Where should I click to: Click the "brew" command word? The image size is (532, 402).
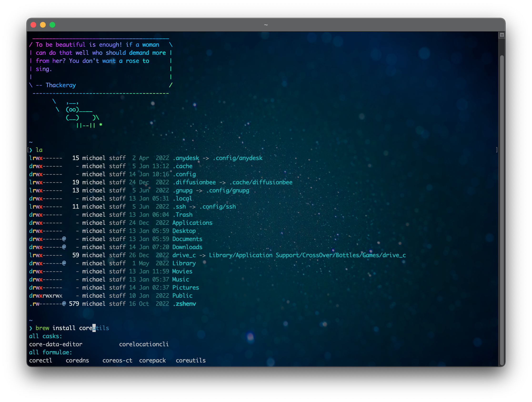42,328
